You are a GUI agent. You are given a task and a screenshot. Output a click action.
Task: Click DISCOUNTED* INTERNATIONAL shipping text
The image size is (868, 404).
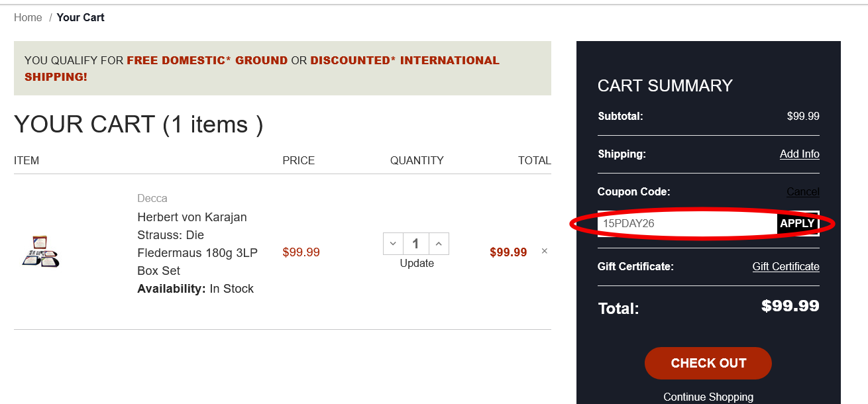tap(404, 60)
